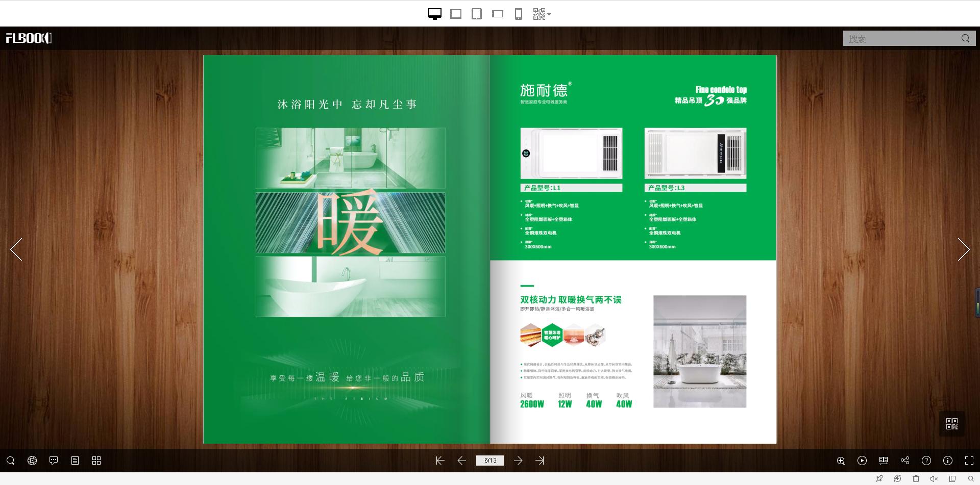Open the comments panel
Viewport: 980px width, 485px height.
point(54,461)
